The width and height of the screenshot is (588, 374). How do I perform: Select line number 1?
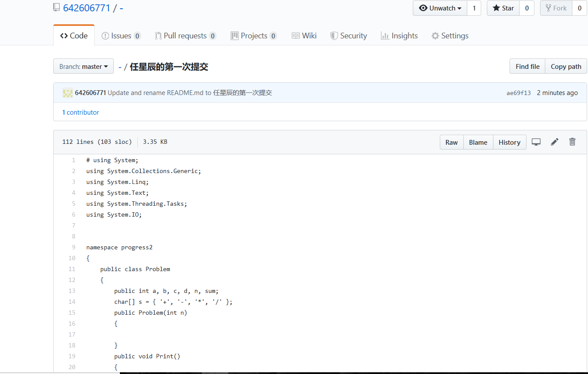[x=74, y=160]
